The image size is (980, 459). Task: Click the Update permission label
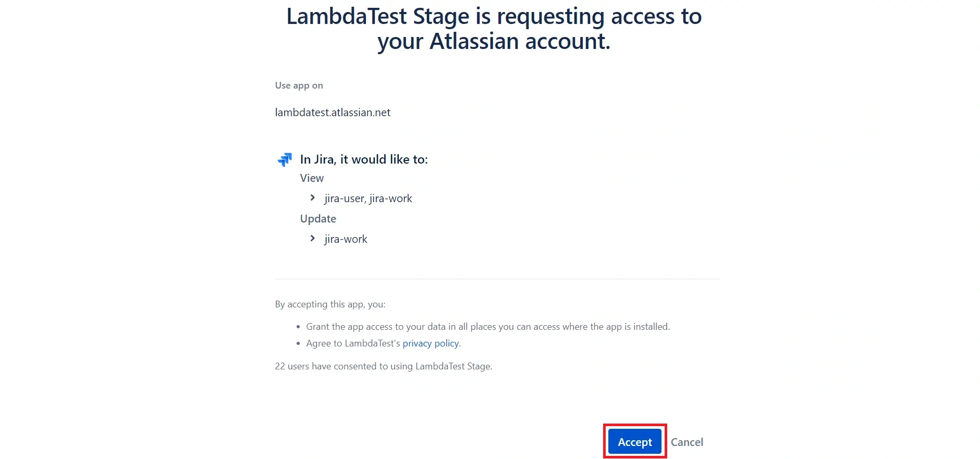click(x=318, y=219)
